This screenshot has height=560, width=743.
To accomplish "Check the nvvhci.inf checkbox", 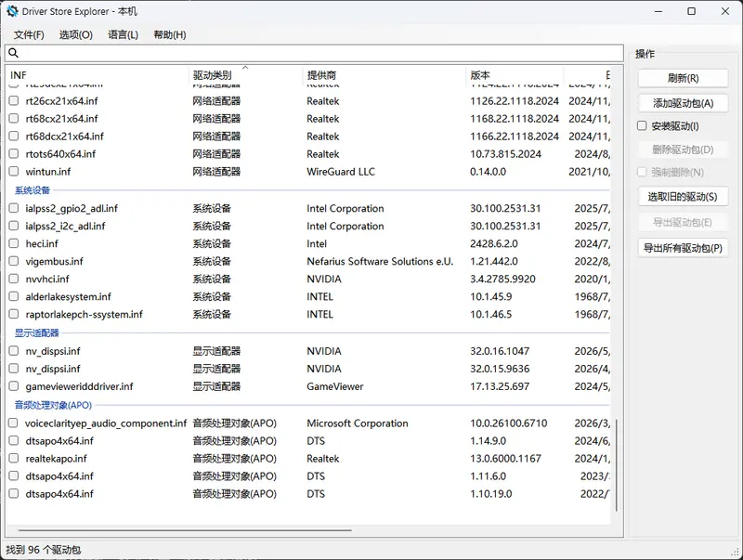I will click(14, 279).
